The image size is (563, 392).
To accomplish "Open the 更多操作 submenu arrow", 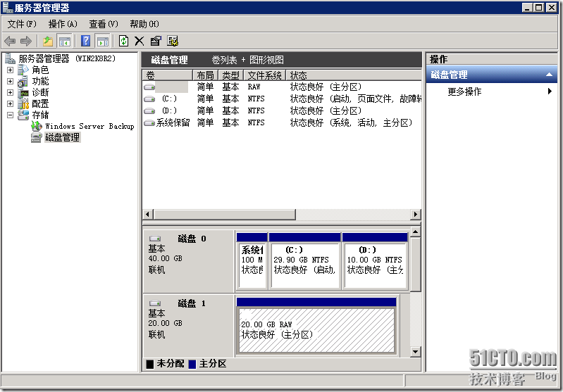I will click(x=550, y=91).
